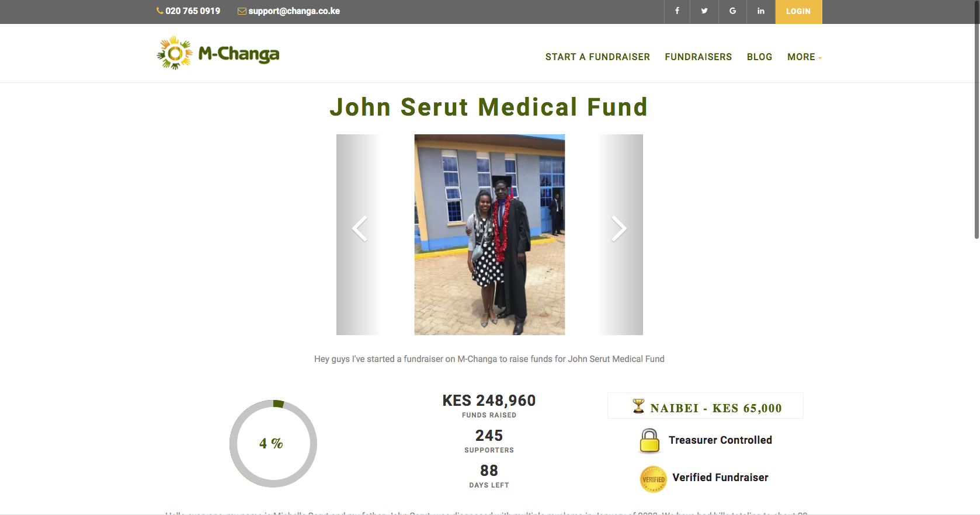Click the Verified Fundraiser gold badge
The width and height of the screenshot is (980, 515).
pos(654,479)
